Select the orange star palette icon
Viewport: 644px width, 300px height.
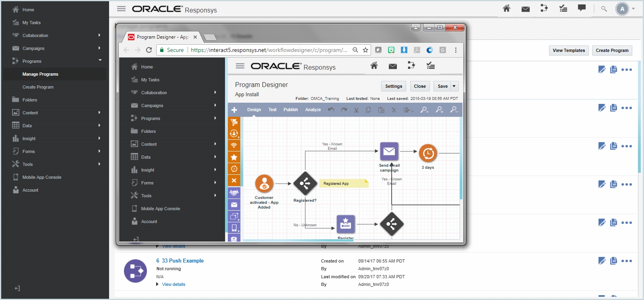[234, 157]
